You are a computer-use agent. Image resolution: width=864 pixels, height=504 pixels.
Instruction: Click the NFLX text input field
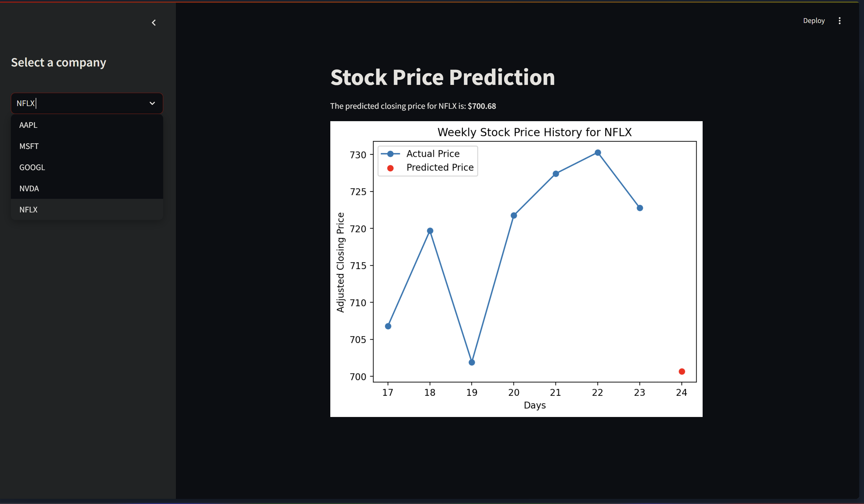[69, 103]
